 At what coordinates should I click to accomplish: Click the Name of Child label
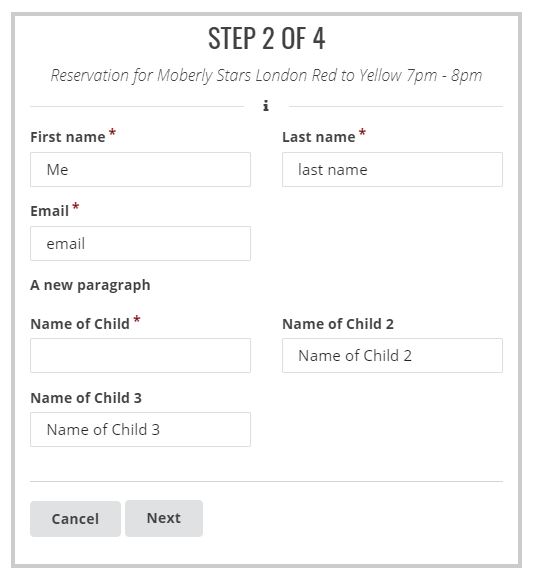[x=80, y=324]
